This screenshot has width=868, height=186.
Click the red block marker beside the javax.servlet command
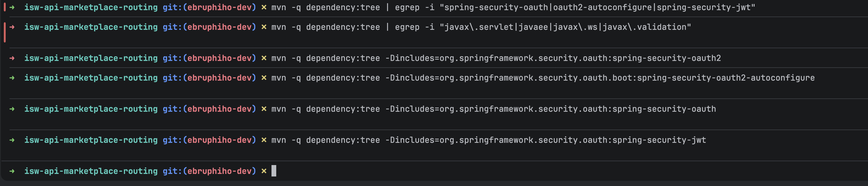point(5,32)
